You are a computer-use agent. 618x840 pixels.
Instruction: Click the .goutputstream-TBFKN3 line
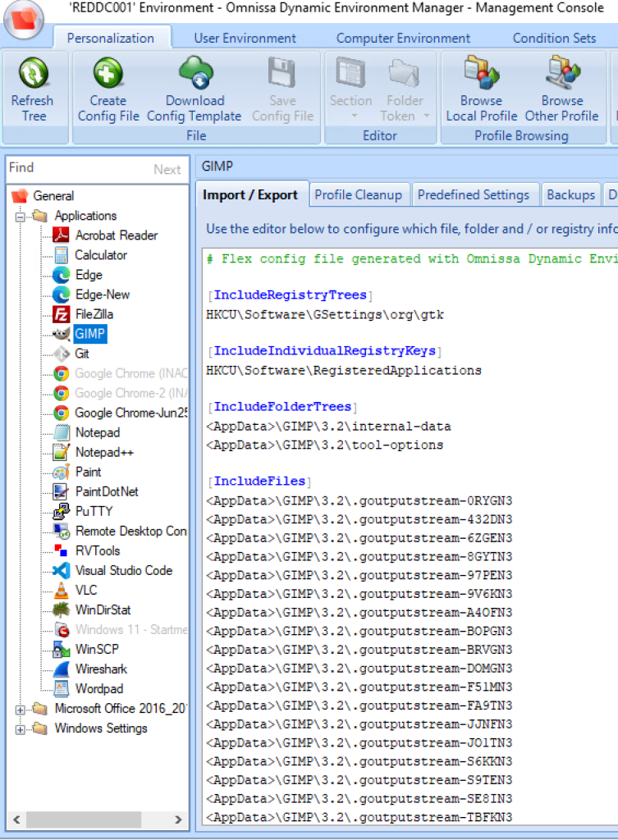point(359,817)
